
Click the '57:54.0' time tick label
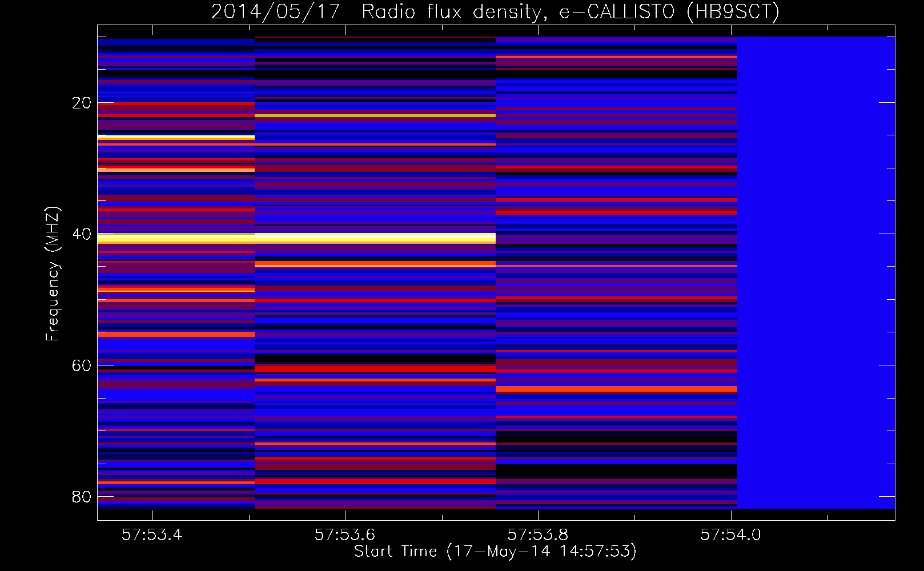click(x=731, y=534)
